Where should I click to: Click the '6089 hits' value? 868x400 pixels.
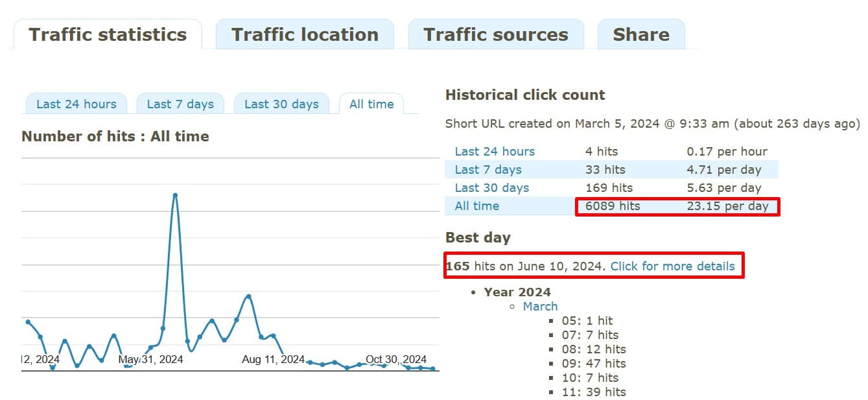613,206
